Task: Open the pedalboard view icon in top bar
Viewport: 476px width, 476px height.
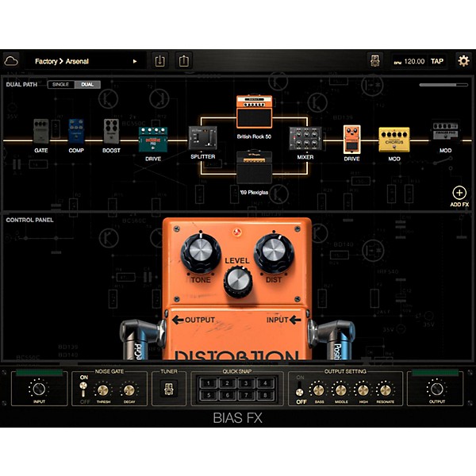Action: click(375, 61)
